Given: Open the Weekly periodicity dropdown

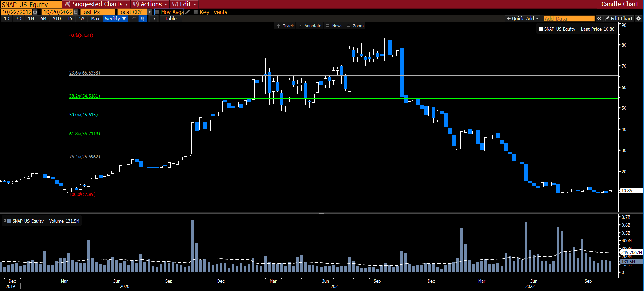Looking at the screenshot, I should point(115,19).
